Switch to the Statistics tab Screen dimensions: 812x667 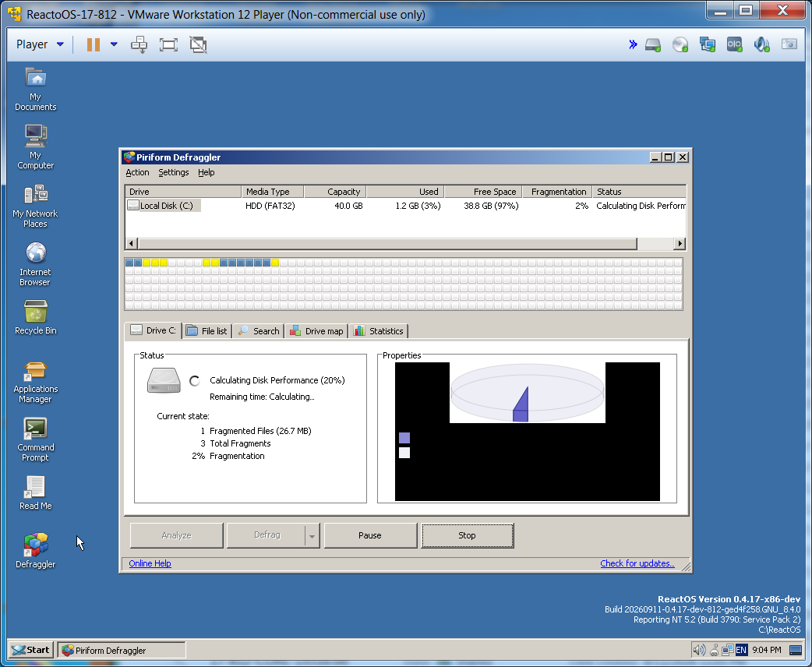pyautogui.click(x=379, y=331)
